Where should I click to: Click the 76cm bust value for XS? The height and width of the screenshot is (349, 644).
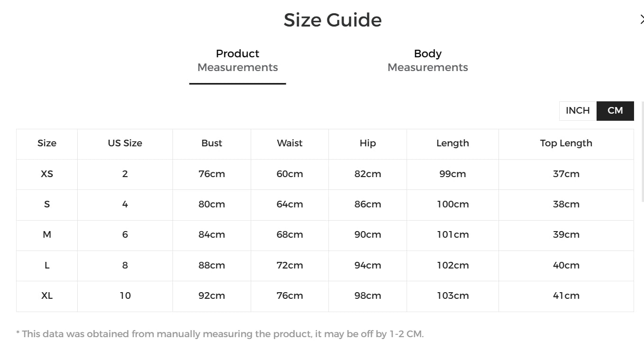click(212, 174)
